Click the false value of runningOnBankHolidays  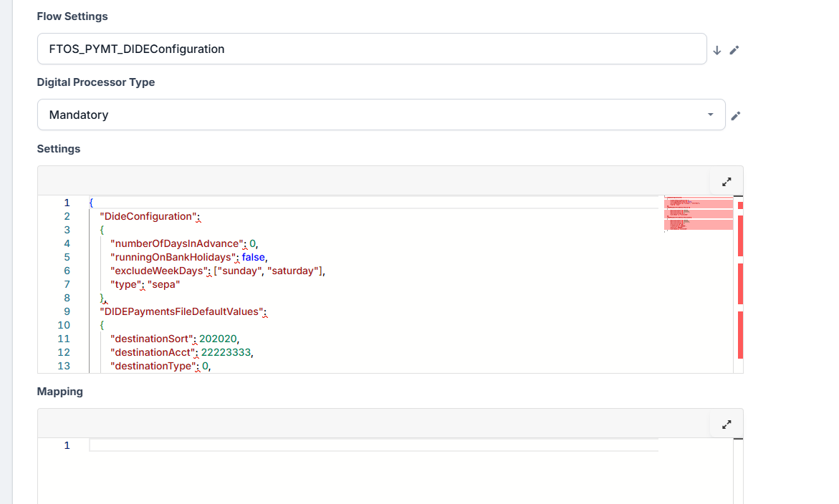tap(254, 257)
